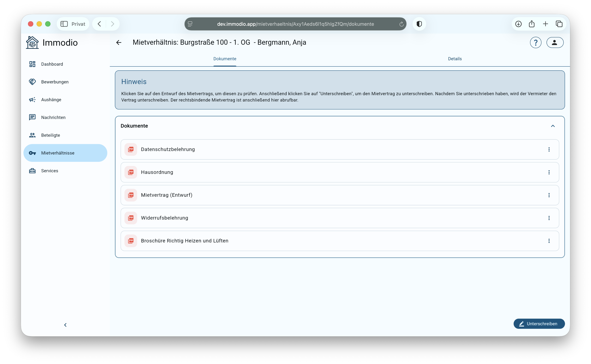The width and height of the screenshot is (591, 364).
Task: Click the Beteiligte people icon
Action: 32,135
